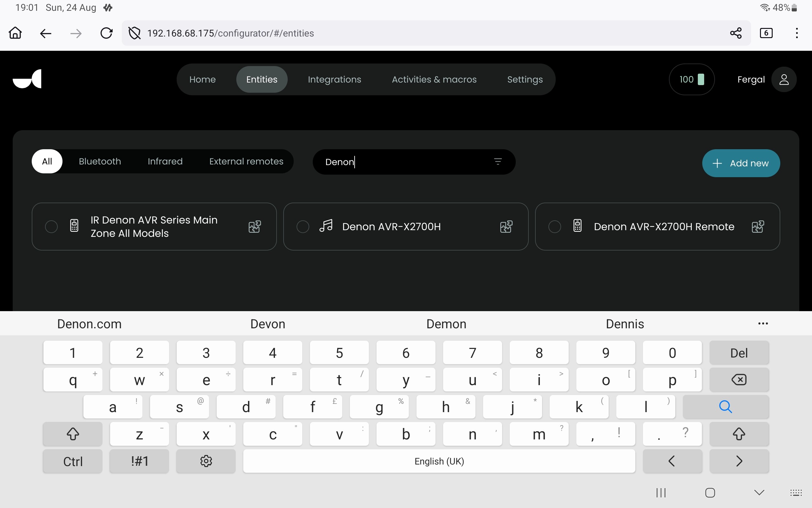Open keyboard settings gear key
The height and width of the screenshot is (508, 812).
206,461
